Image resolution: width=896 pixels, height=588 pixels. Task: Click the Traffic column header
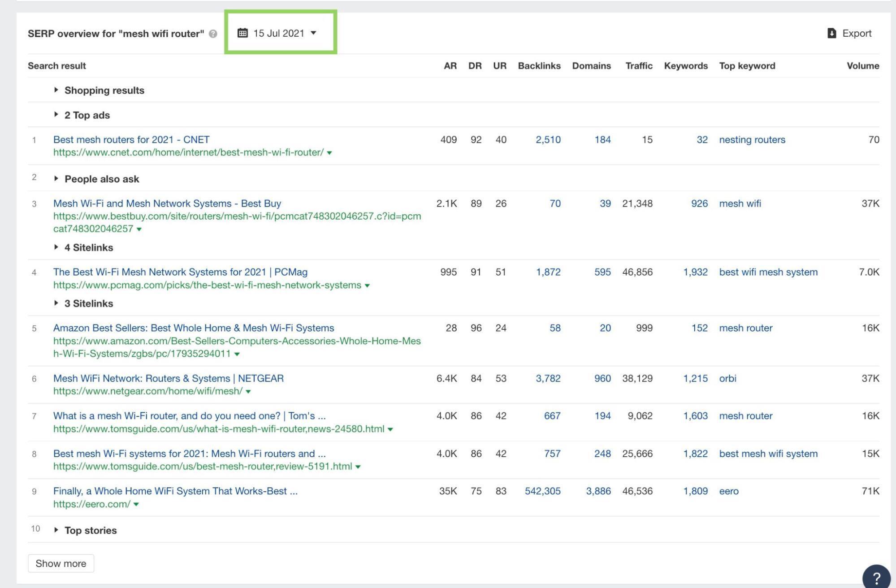coord(639,66)
